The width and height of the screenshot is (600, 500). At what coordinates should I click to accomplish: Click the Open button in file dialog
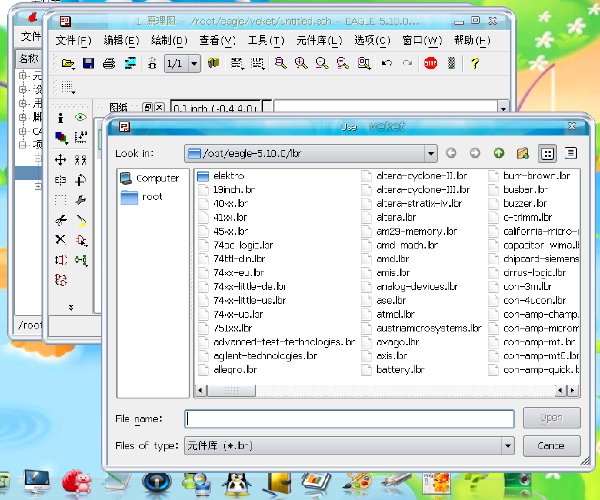(x=551, y=418)
